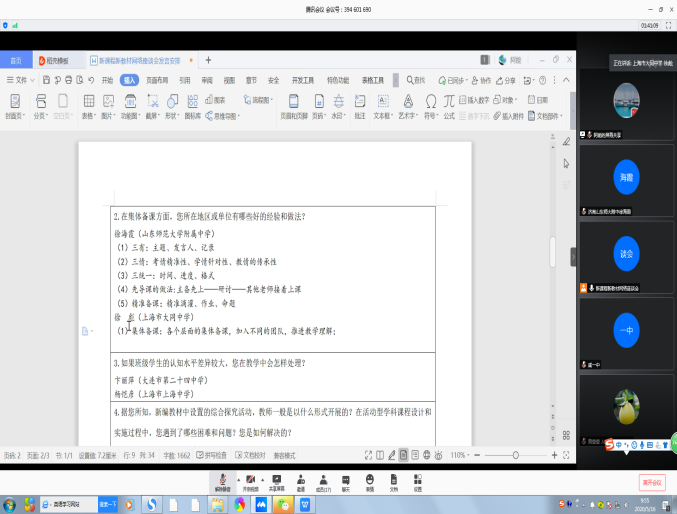Click the 批注 (Comment) icon
Image resolution: width=677 pixels, height=514 pixels.
pos(358,102)
